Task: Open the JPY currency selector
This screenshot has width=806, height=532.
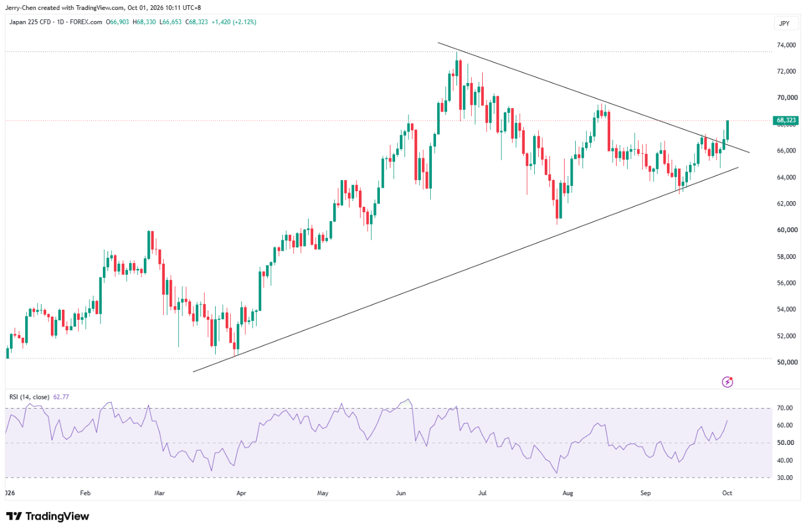Action: (x=784, y=23)
